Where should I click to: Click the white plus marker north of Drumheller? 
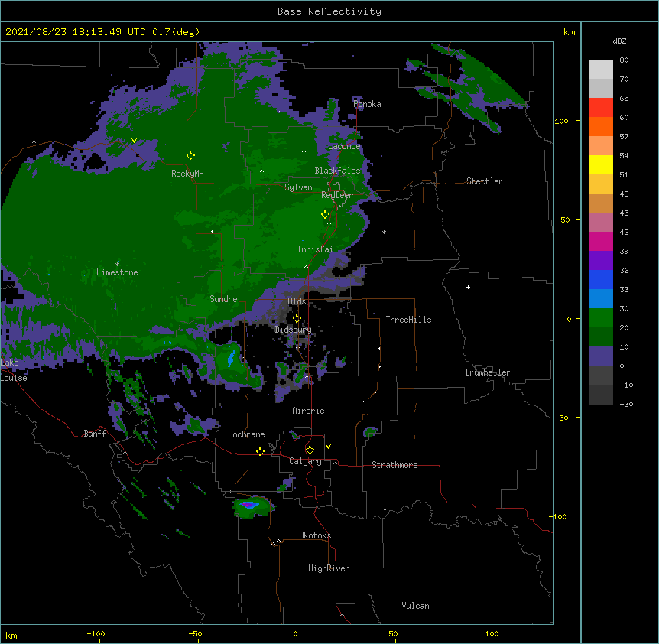[x=468, y=287]
